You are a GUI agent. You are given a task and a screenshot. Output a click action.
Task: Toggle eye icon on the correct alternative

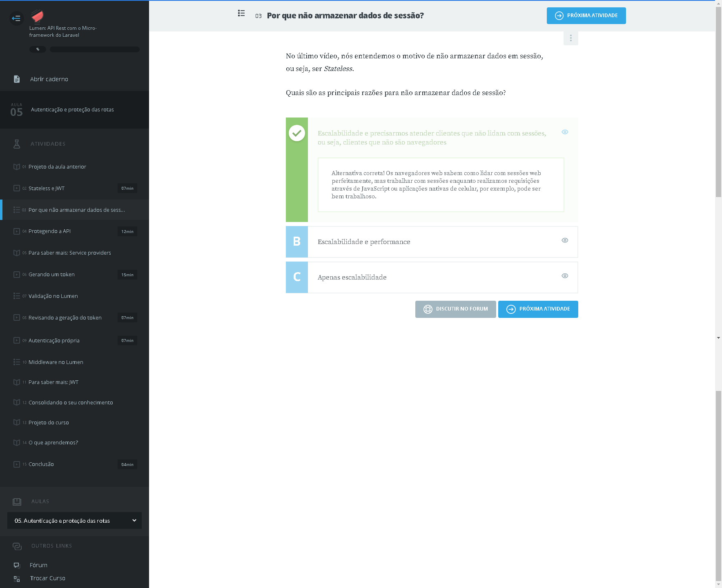[x=565, y=132]
